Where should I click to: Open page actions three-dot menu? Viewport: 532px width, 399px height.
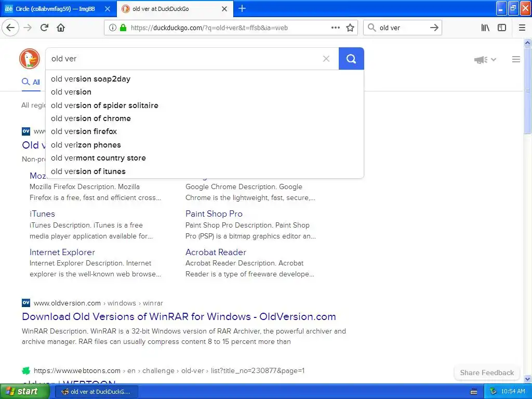click(x=335, y=28)
